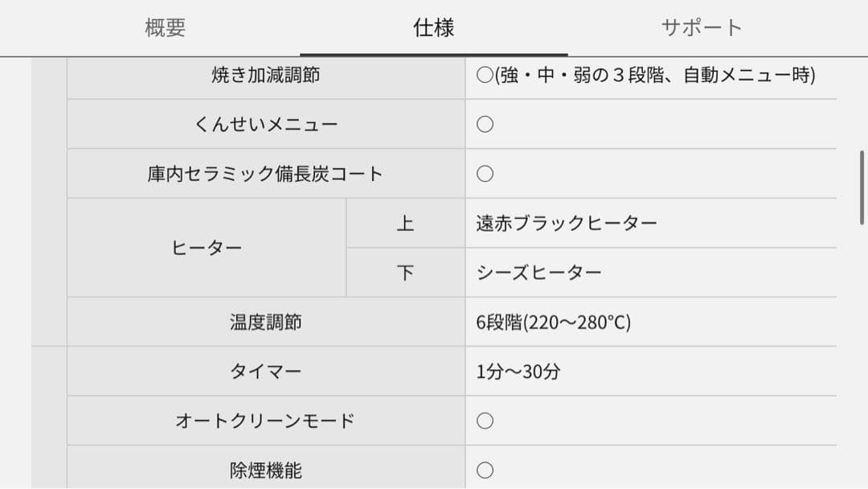
Task: Click the 下 heater sub-row cell
Action: tap(405, 272)
